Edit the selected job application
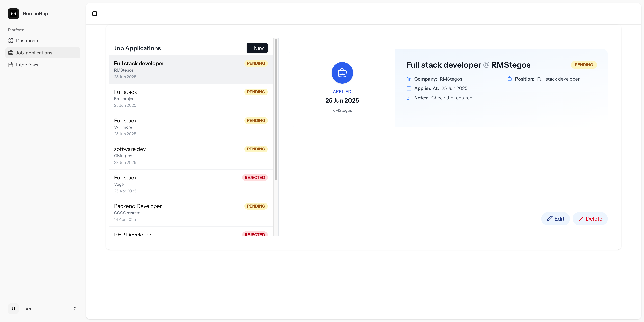This screenshot has width=644, height=322. coord(555,219)
